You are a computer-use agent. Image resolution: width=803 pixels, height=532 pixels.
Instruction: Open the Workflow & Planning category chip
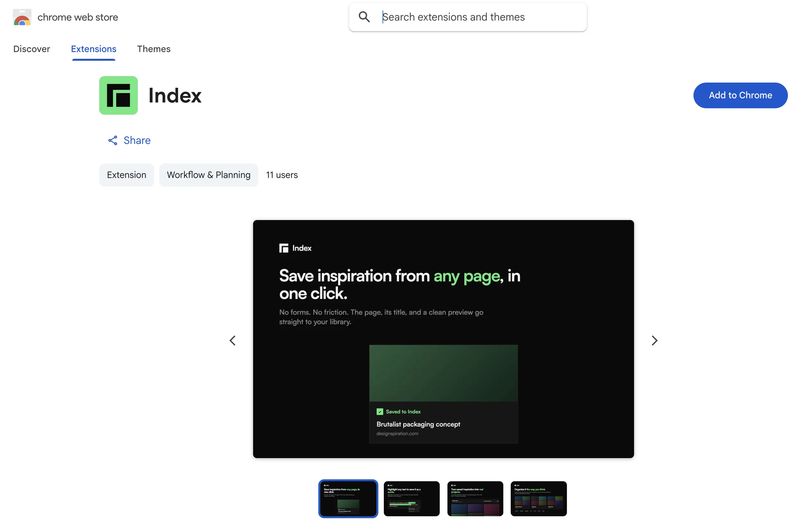pos(209,175)
